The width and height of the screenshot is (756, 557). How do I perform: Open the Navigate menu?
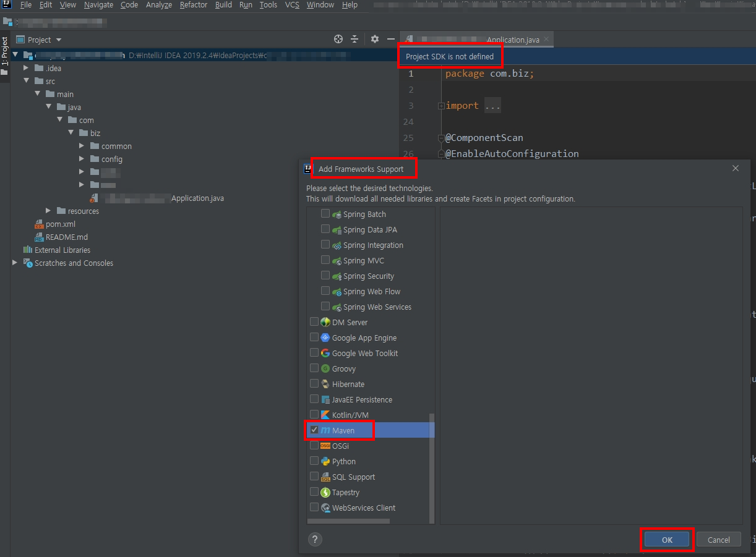pos(98,5)
